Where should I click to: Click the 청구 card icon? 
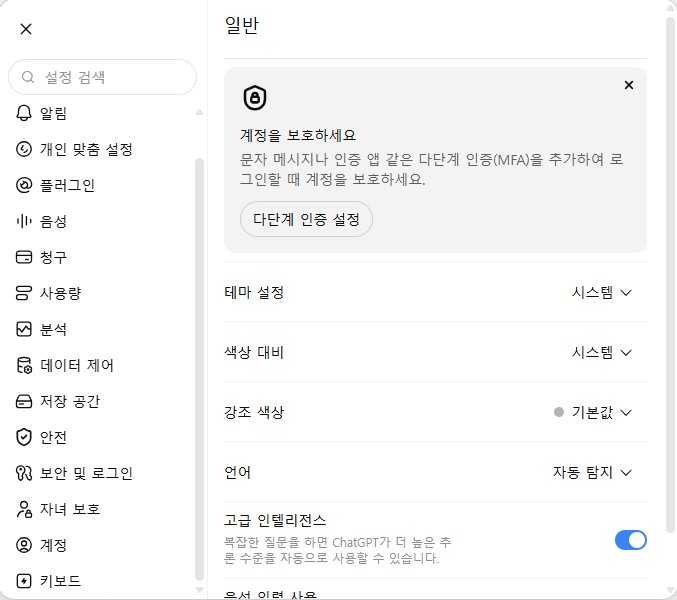[24, 257]
